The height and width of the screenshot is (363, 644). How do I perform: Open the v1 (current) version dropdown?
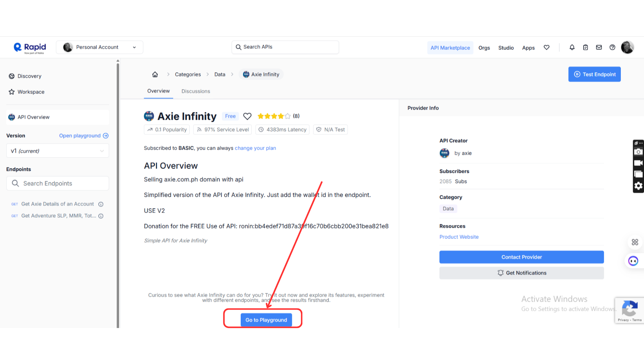coord(58,151)
